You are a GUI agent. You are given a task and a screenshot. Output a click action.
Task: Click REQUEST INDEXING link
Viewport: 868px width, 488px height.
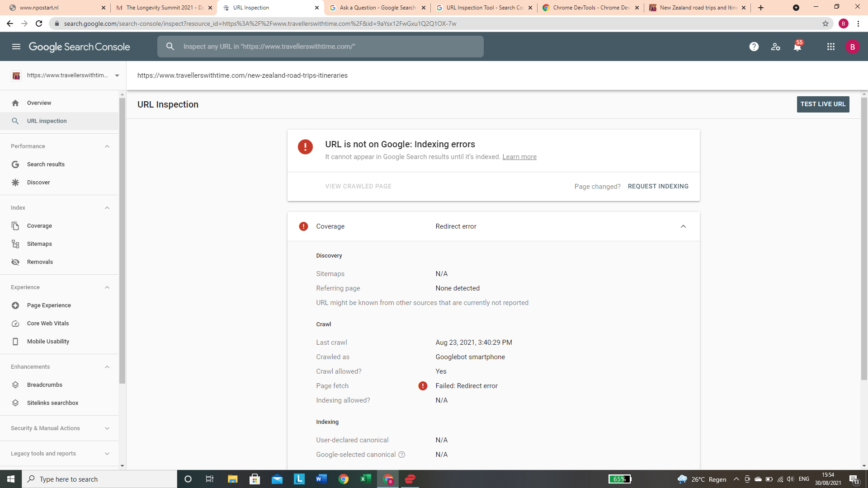658,186
